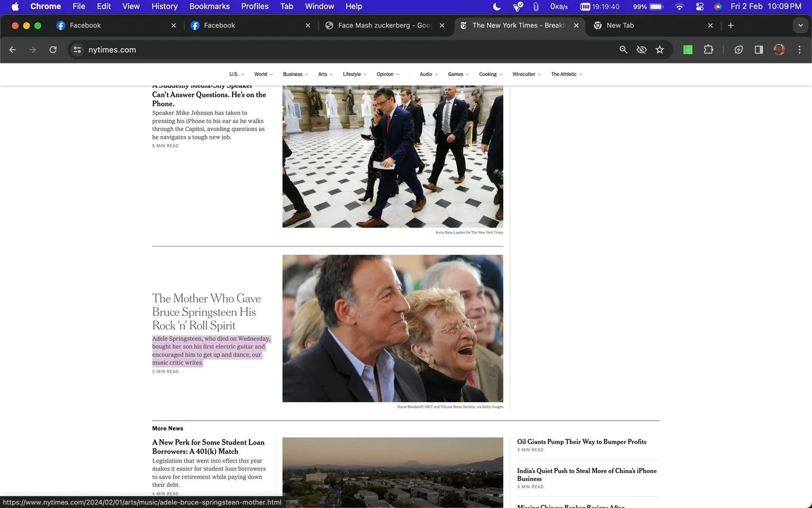This screenshot has height=508, width=812.
Task: Switch to Face Mash zuckerberg tab
Action: [x=384, y=25]
